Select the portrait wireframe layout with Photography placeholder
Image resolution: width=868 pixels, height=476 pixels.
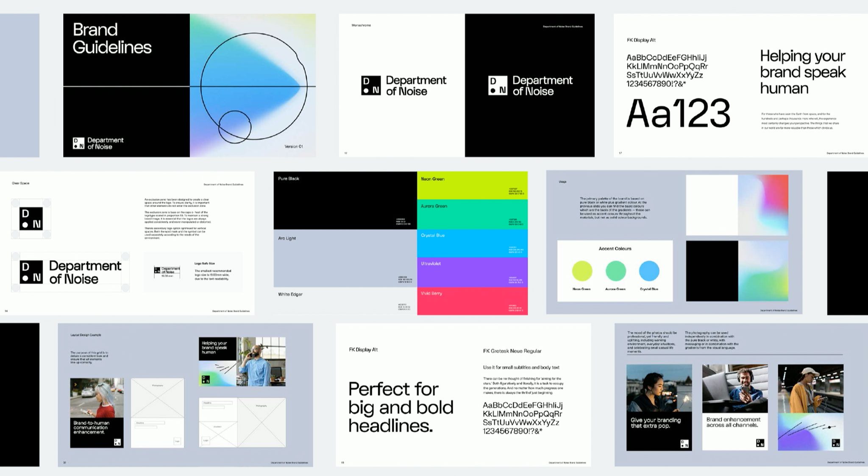pos(158,413)
